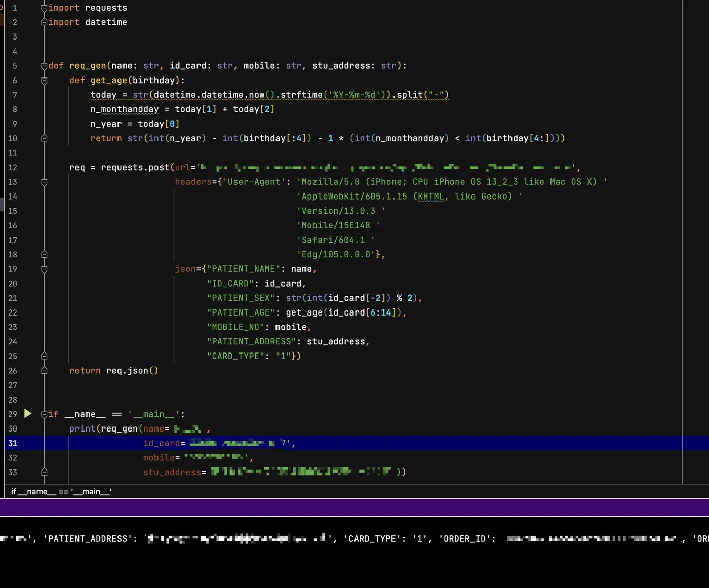Click 'n_year = today[0]' on line 9

[x=135, y=124]
